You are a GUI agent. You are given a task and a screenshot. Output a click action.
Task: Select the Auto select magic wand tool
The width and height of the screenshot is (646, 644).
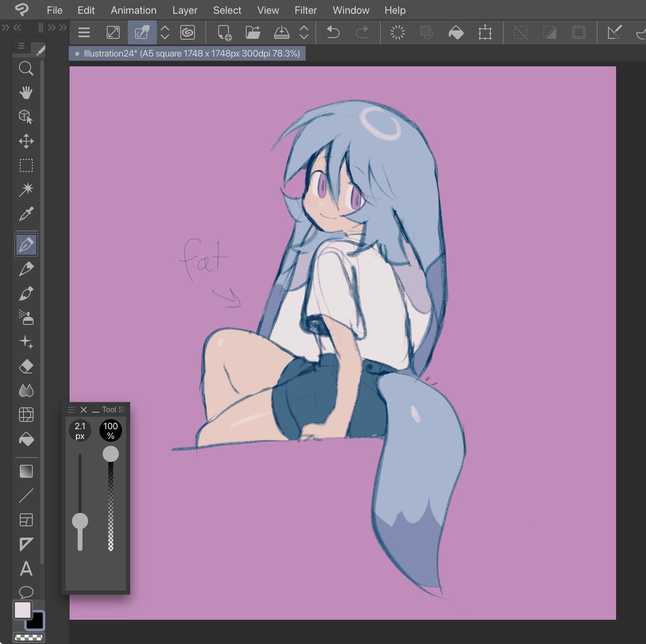26,189
